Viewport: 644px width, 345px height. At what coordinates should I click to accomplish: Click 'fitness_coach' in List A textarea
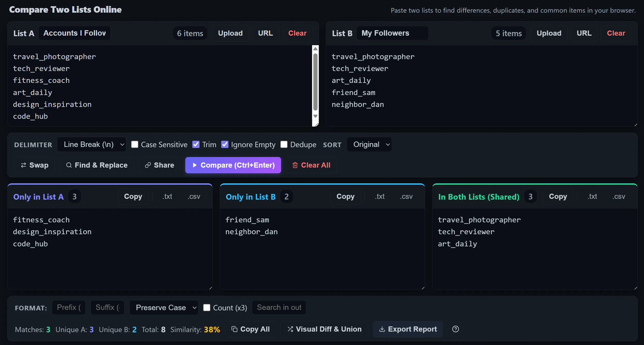coord(41,81)
